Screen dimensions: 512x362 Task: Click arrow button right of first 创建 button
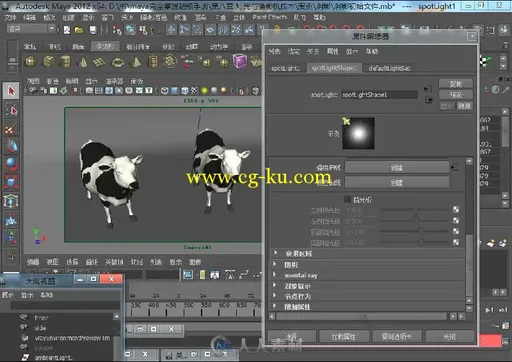[454, 167]
